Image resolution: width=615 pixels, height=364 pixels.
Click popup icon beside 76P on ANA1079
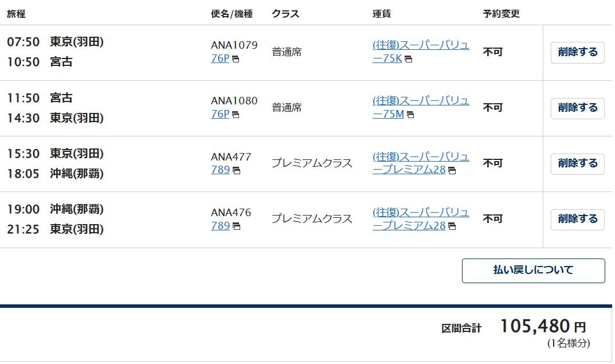236,59
